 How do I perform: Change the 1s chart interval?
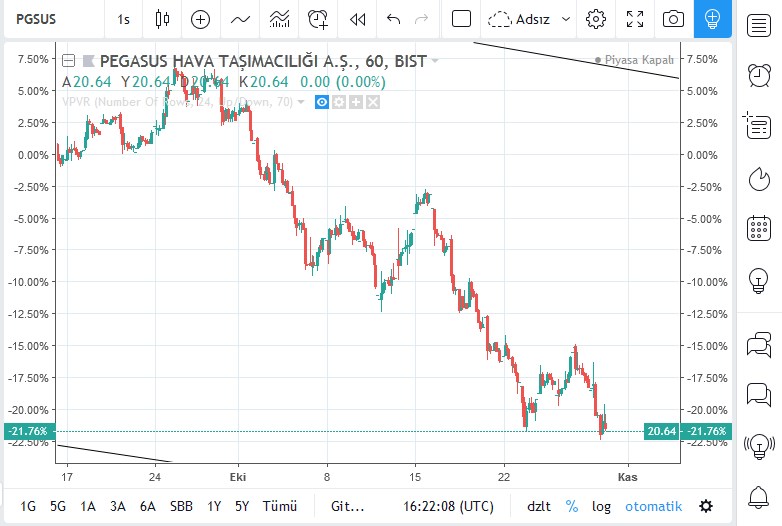[123, 19]
